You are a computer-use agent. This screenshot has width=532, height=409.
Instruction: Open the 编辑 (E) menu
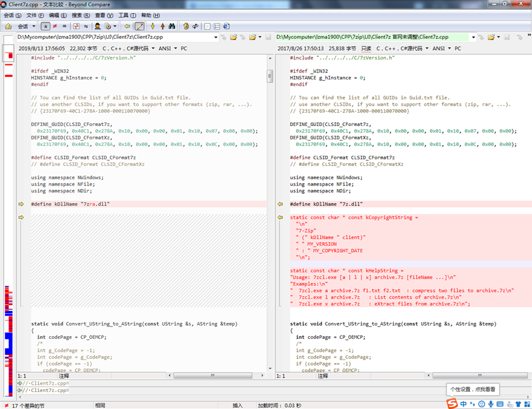[58, 15]
